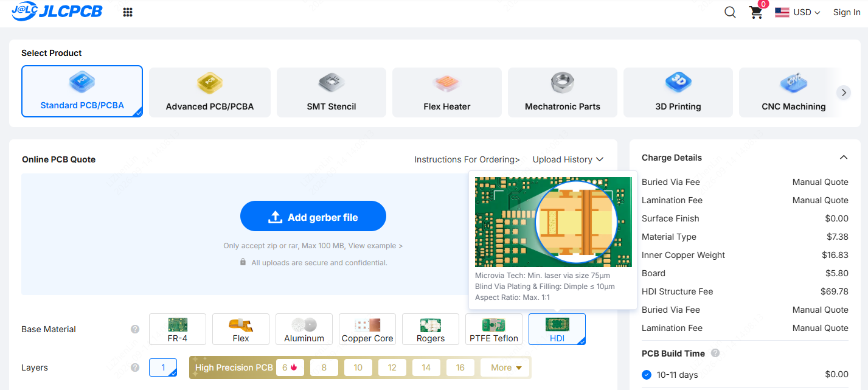The height and width of the screenshot is (390, 868).
Task: Select the Standard PCB/PCBA product card
Action: click(x=82, y=91)
